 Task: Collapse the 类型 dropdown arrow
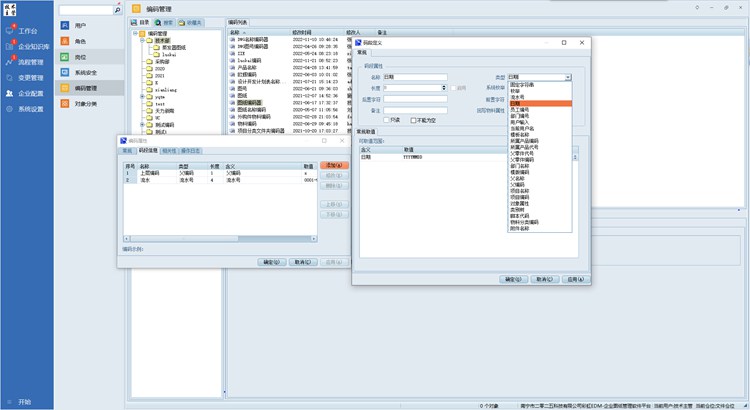[567, 77]
